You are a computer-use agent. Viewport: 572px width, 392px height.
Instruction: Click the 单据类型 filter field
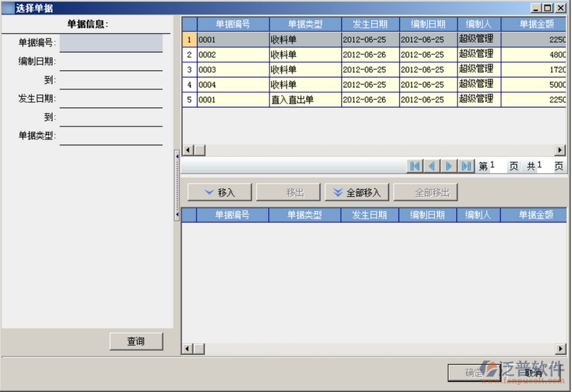click(111, 136)
